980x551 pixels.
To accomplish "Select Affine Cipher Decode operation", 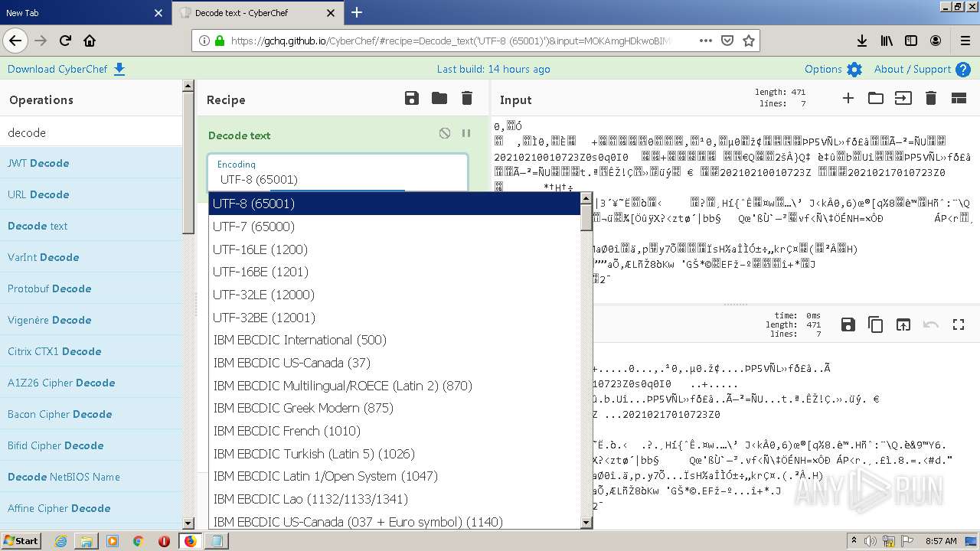I will click(91, 508).
